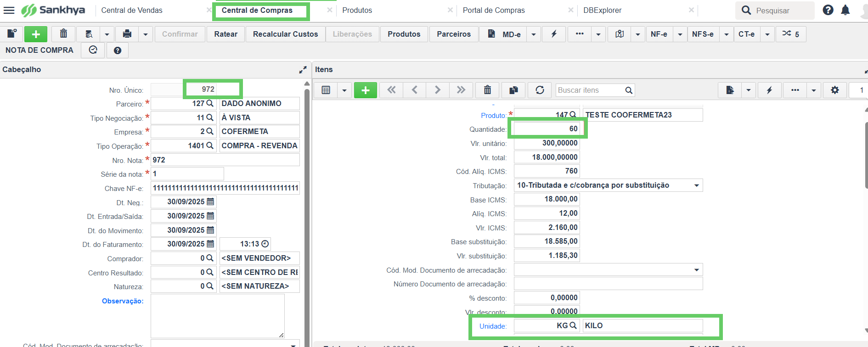Click the Confirmar button
Image resolution: width=868 pixels, height=347 pixels.
(x=180, y=34)
